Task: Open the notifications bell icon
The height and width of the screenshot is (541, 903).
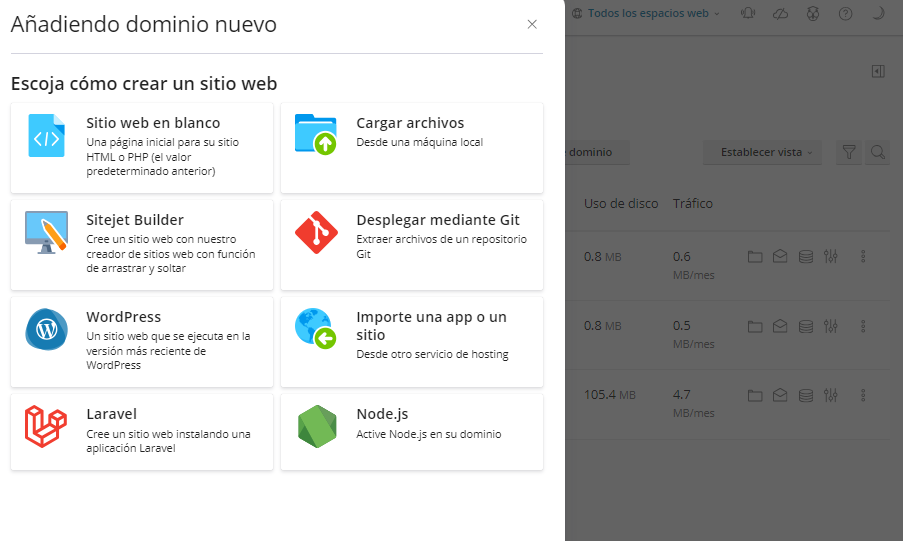Action: pos(748,13)
